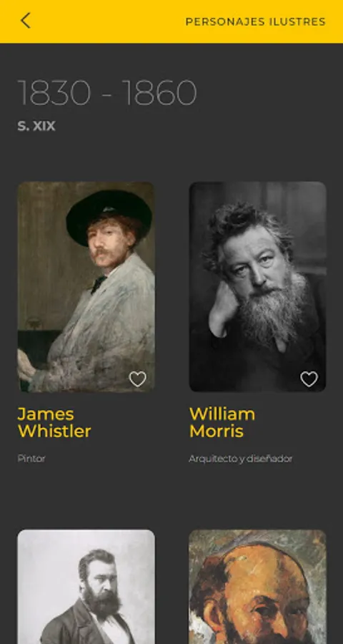Click the "Pintor" occupation label
The image size is (343, 644).
click(31, 459)
